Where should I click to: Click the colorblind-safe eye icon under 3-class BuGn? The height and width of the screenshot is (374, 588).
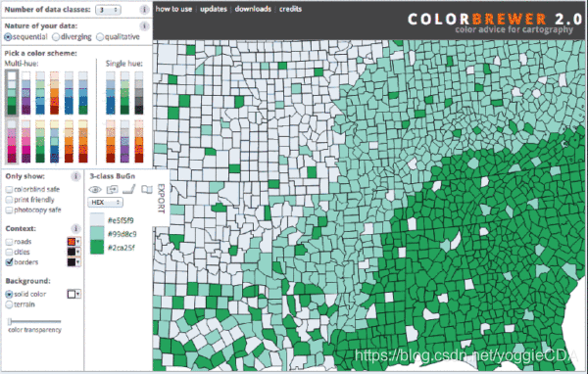(95, 190)
